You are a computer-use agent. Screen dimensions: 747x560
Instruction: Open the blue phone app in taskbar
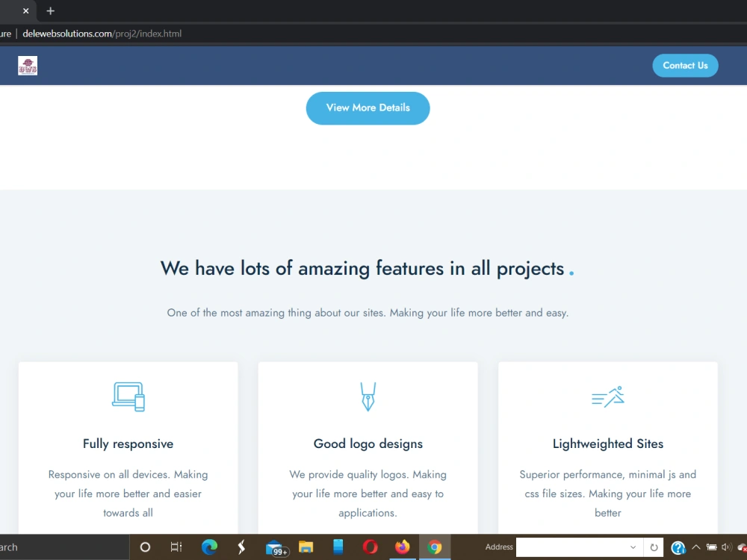coord(338,547)
